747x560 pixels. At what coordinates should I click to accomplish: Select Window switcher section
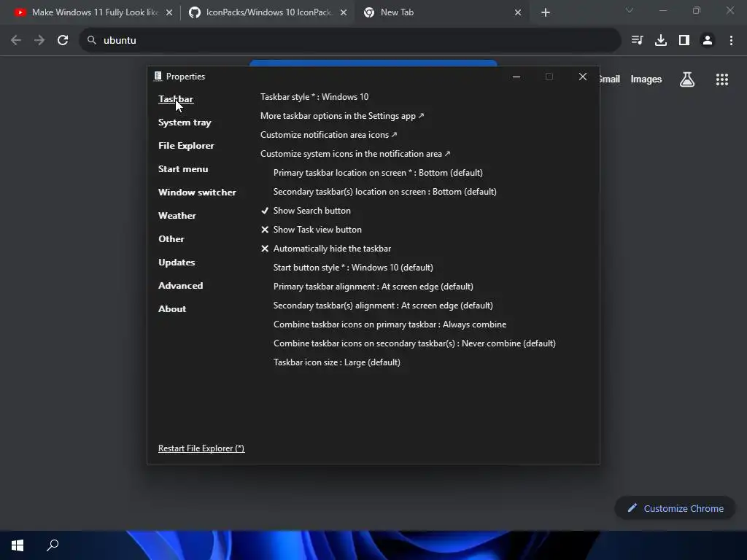[197, 192]
